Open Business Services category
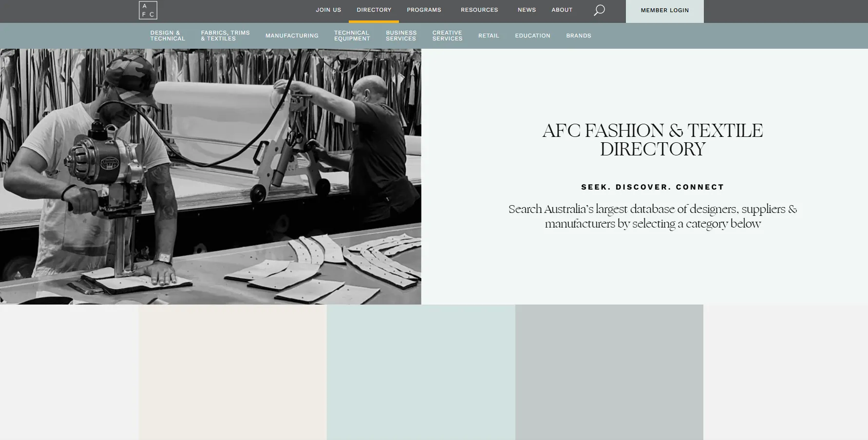This screenshot has height=440, width=868. click(x=401, y=36)
